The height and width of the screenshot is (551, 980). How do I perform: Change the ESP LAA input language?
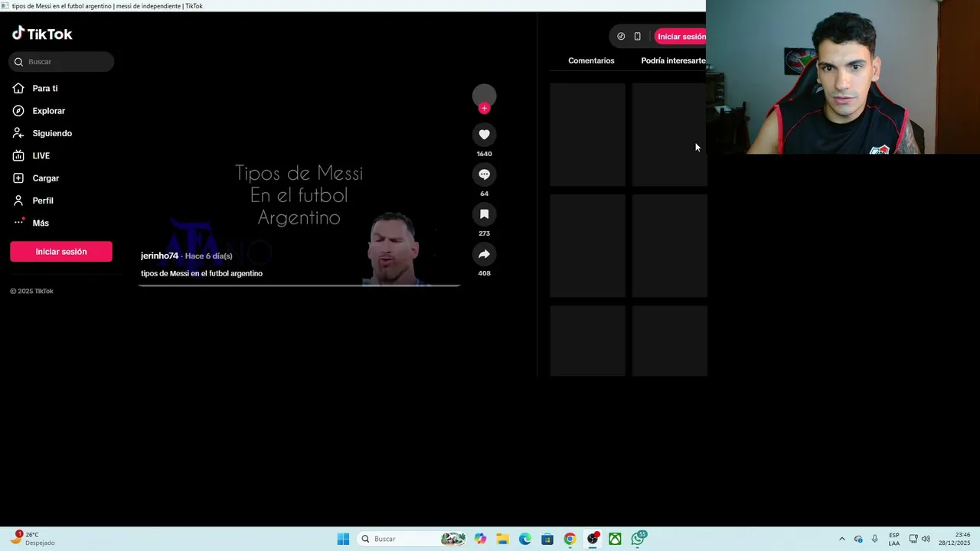pyautogui.click(x=894, y=539)
